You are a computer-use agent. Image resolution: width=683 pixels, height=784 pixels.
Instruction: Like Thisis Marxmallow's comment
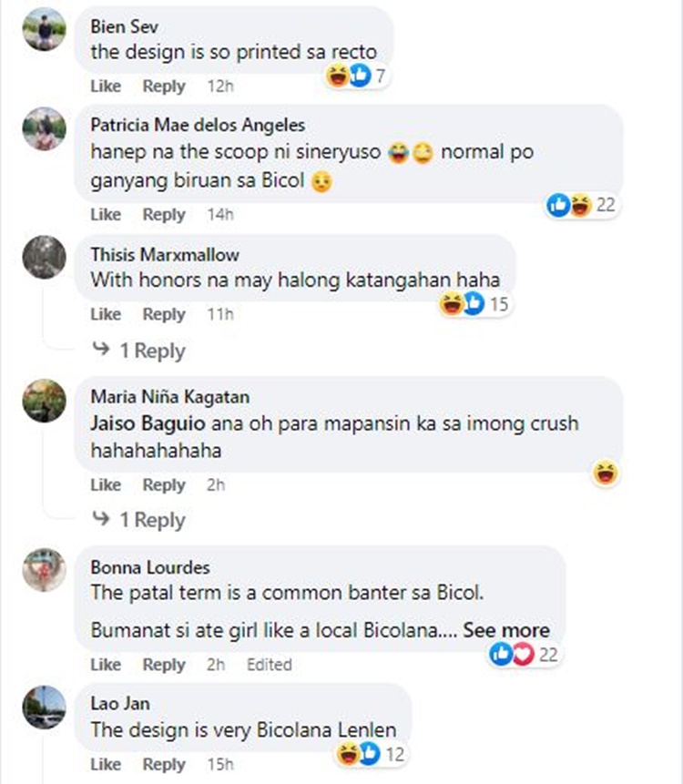click(106, 314)
